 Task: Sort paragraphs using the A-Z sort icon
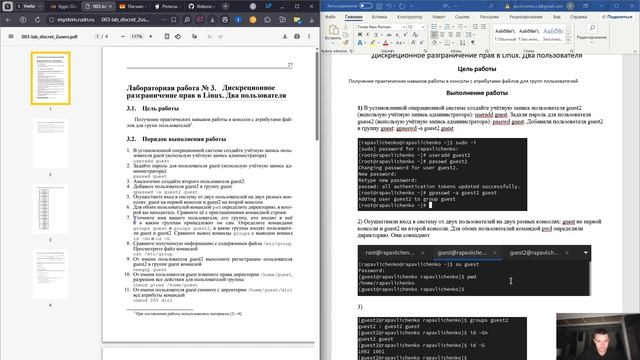(x=463, y=43)
